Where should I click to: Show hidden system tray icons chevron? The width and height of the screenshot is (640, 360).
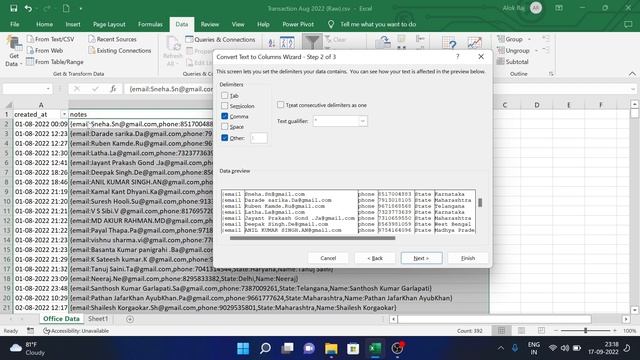tap(500, 348)
